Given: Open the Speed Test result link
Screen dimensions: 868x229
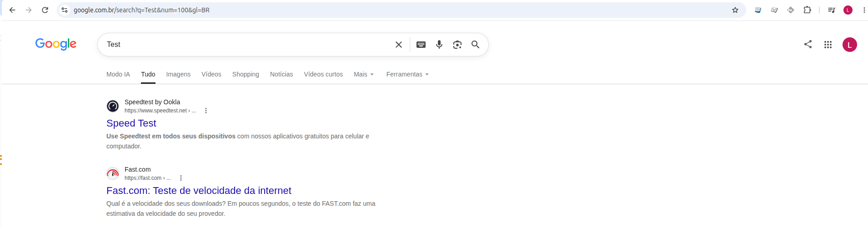Looking at the screenshot, I should (131, 123).
